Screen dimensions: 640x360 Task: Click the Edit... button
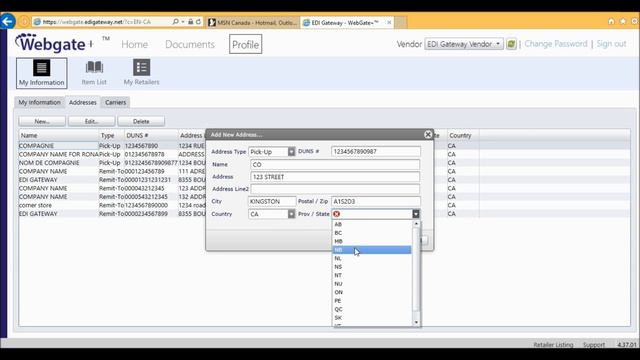click(x=91, y=121)
